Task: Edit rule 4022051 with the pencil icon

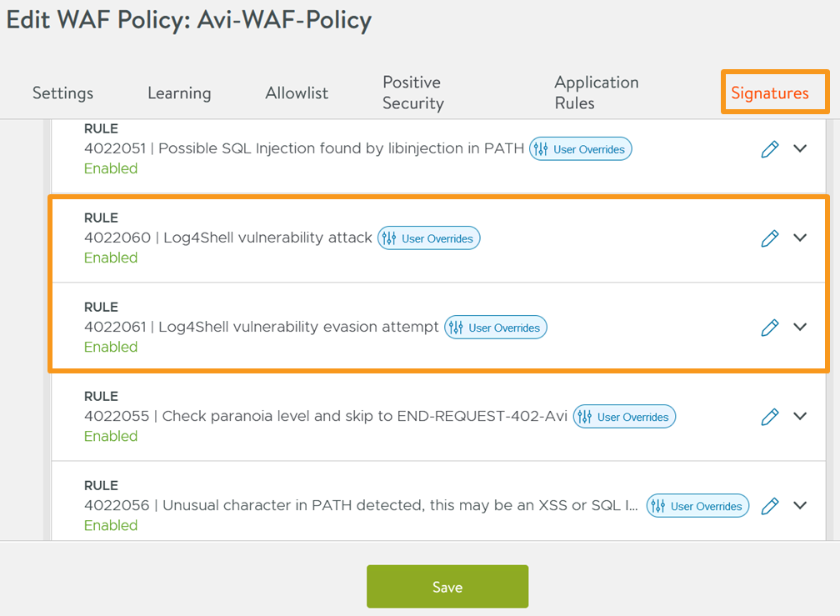Action: coord(770,148)
